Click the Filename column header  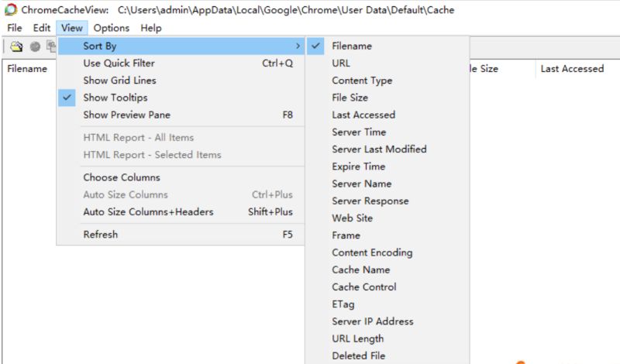pyautogui.click(x=29, y=69)
